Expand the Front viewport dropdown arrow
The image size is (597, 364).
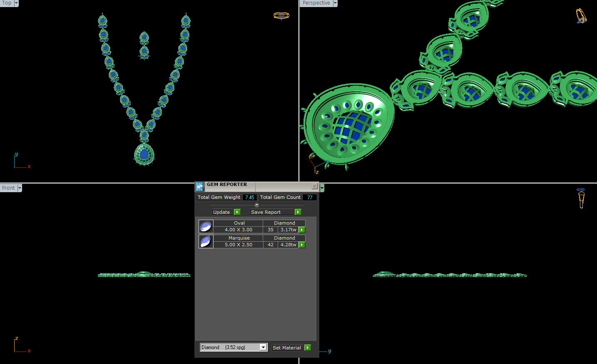20,188
